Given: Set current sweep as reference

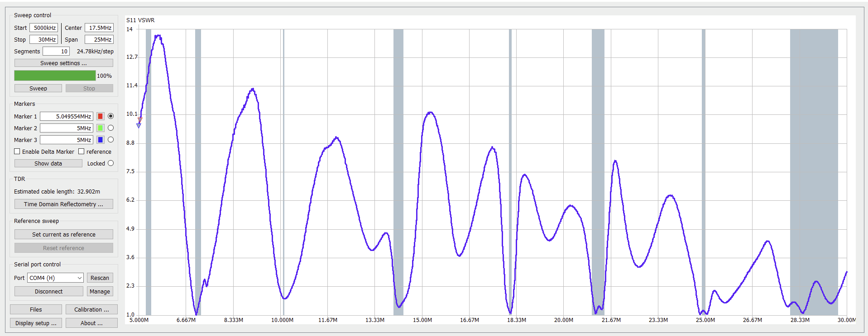Looking at the screenshot, I should pos(63,234).
